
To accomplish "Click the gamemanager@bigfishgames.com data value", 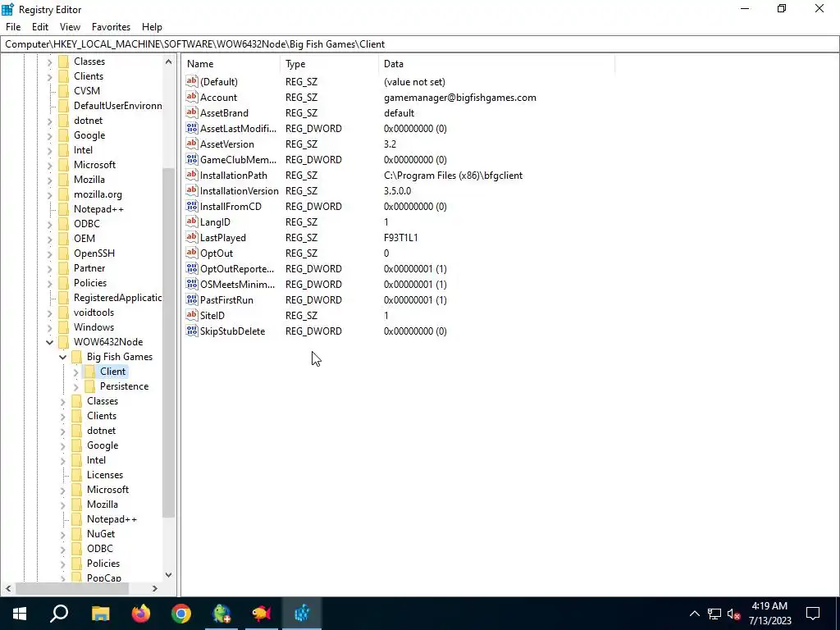I will pyautogui.click(x=459, y=97).
